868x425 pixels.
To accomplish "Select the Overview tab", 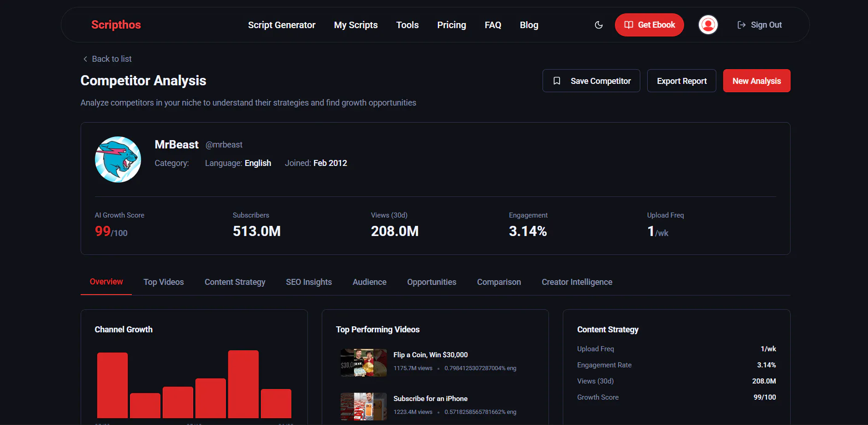I will (106, 282).
